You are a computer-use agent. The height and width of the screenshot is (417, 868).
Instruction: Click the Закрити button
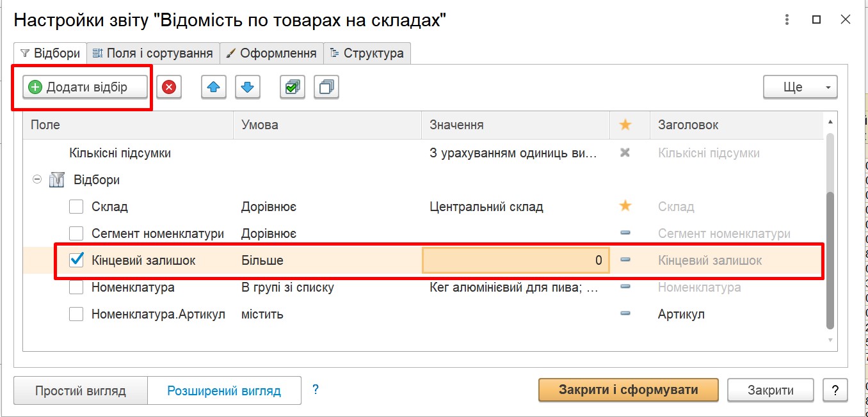(771, 389)
